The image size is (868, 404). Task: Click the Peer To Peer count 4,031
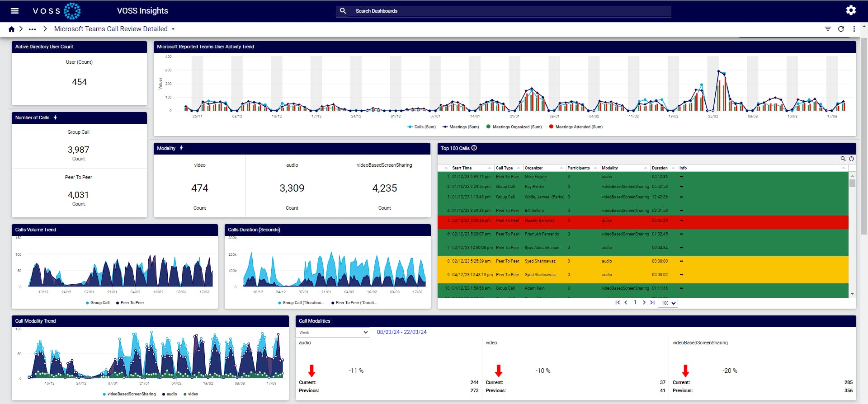tap(79, 195)
